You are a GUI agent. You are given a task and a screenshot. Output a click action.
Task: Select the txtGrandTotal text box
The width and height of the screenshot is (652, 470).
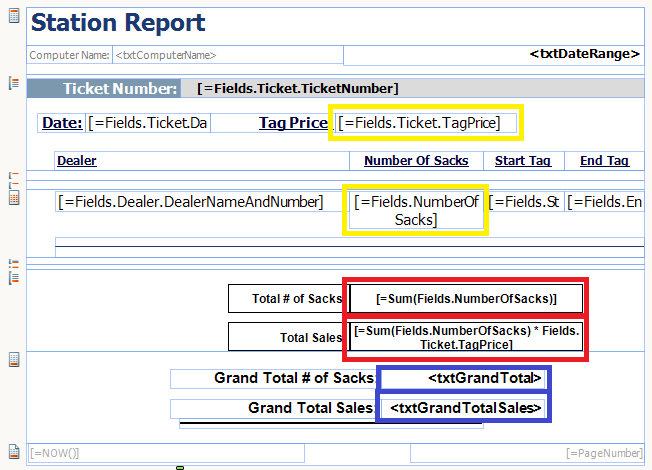coord(464,378)
